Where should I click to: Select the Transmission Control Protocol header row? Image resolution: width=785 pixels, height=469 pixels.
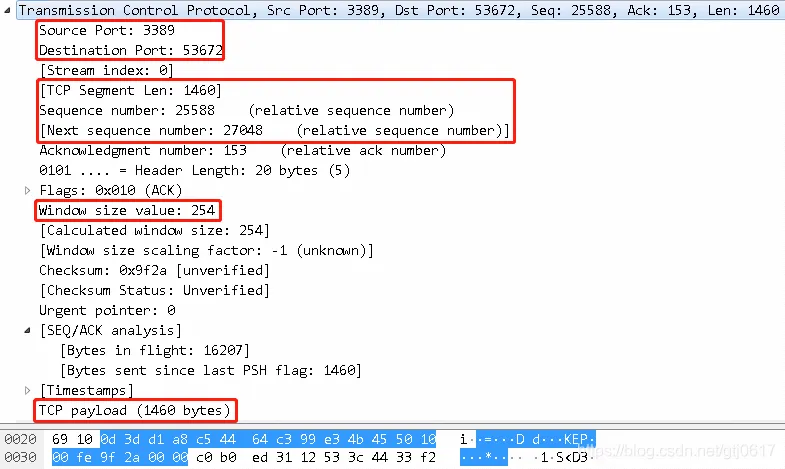point(399,10)
